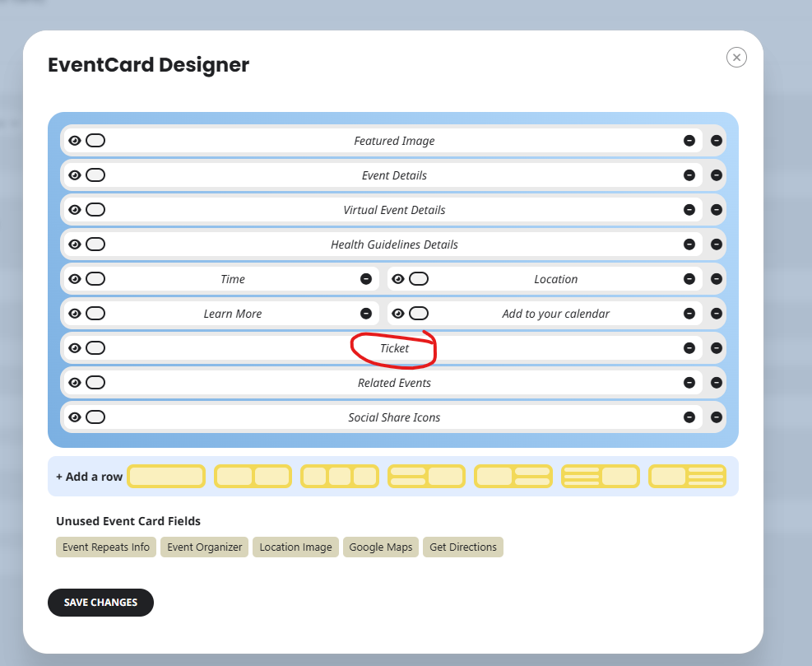812x666 pixels.
Task: Add row layout with two stacked cells on left
Action: (426, 477)
